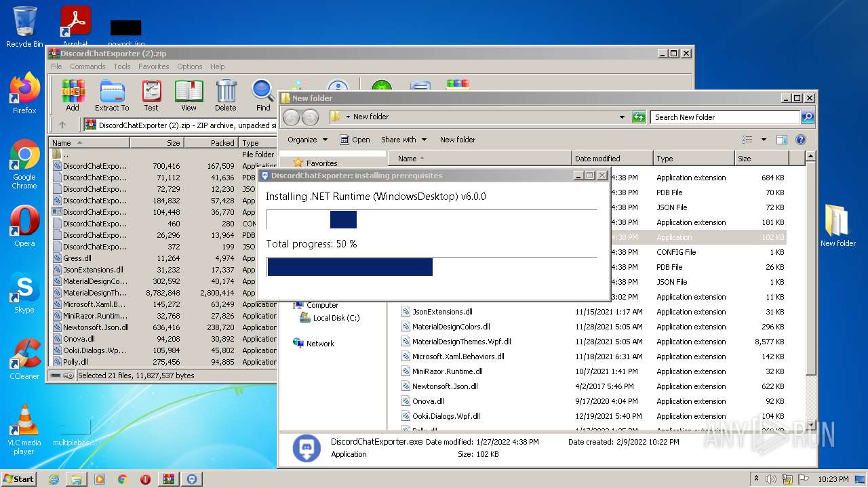This screenshot has height=488, width=868.
Task: Click the Back arrow in New folder window
Action: tap(291, 117)
